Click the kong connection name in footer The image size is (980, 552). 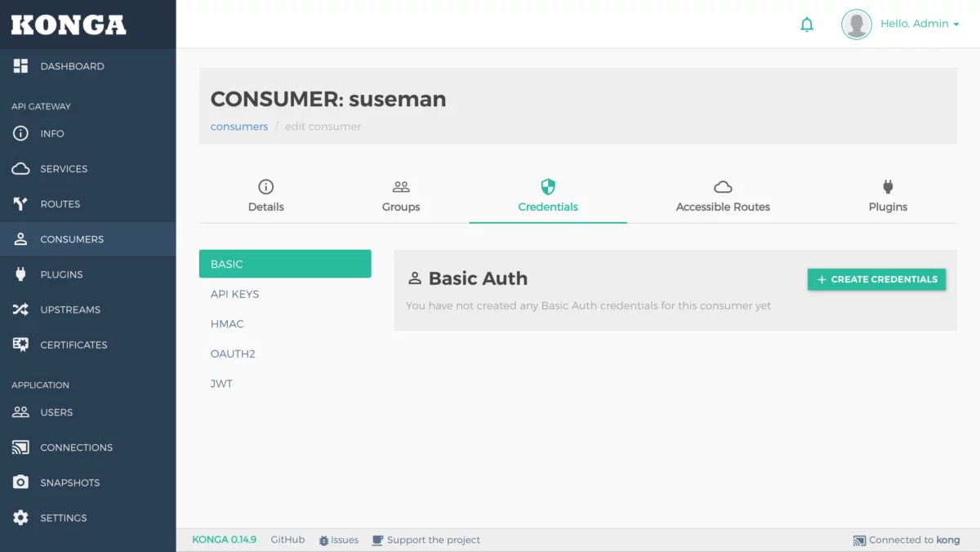(x=948, y=540)
